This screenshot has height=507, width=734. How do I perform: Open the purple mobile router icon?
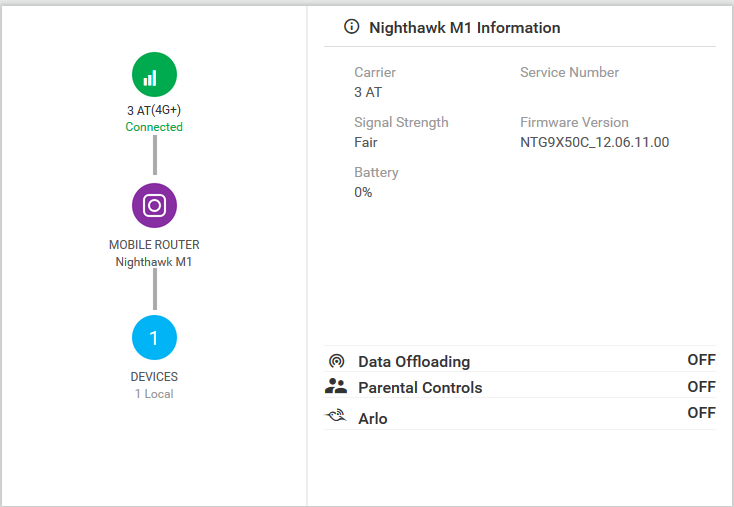coord(154,206)
